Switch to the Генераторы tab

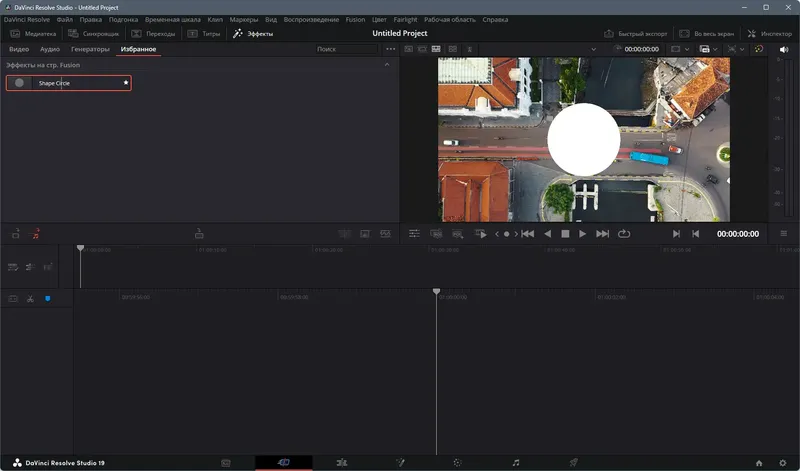pyautogui.click(x=90, y=49)
